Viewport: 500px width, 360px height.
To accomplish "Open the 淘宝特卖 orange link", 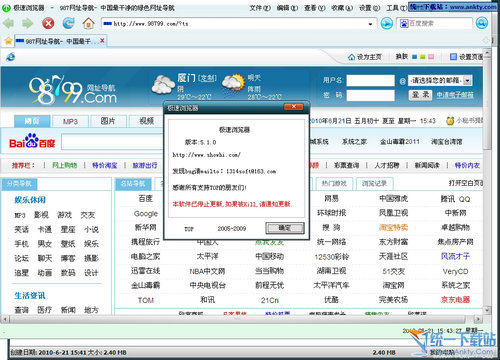I will (x=393, y=228).
